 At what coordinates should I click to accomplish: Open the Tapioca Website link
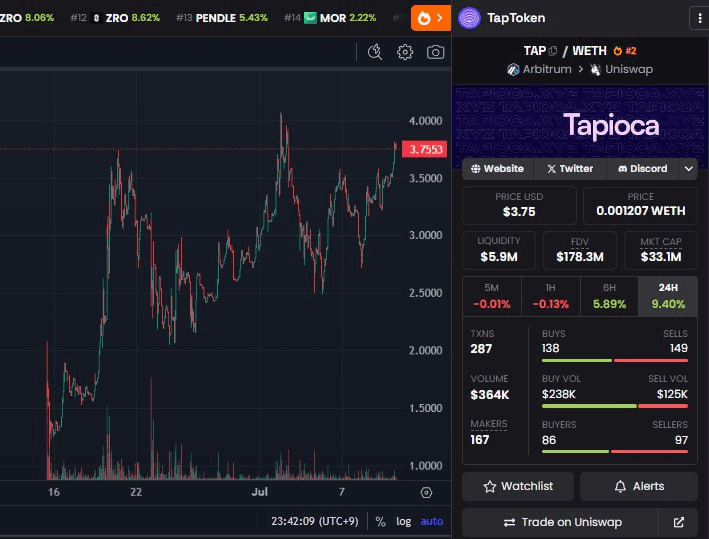pos(497,169)
